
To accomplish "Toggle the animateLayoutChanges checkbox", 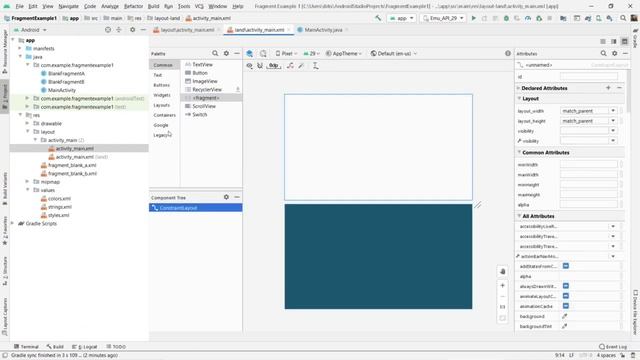I will (x=566, y=296).
